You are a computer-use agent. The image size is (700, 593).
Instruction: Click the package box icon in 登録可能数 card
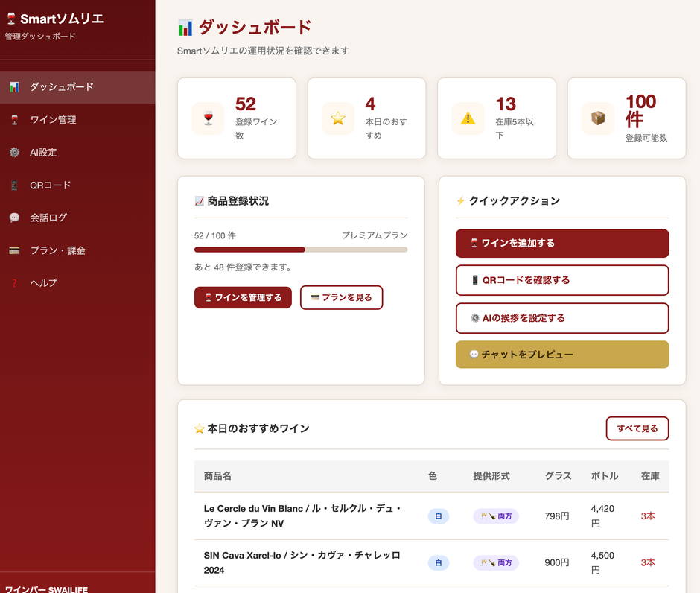pyautogui.click(x=598, y=118)
